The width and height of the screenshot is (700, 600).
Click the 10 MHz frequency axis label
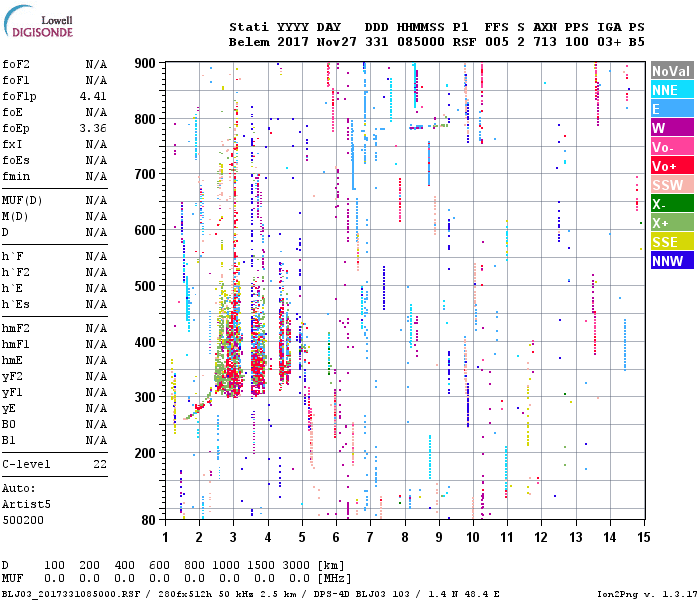[x=472, y=537]
